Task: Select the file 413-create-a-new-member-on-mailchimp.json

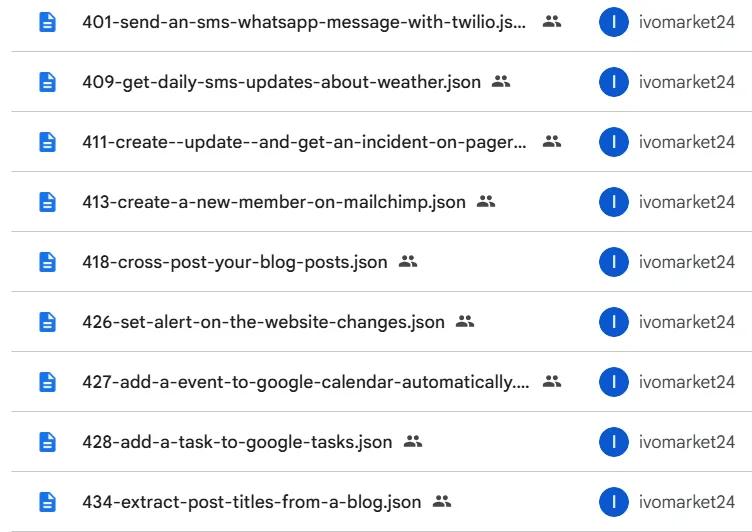Action: pyautogui.click(x=274, y=202)
